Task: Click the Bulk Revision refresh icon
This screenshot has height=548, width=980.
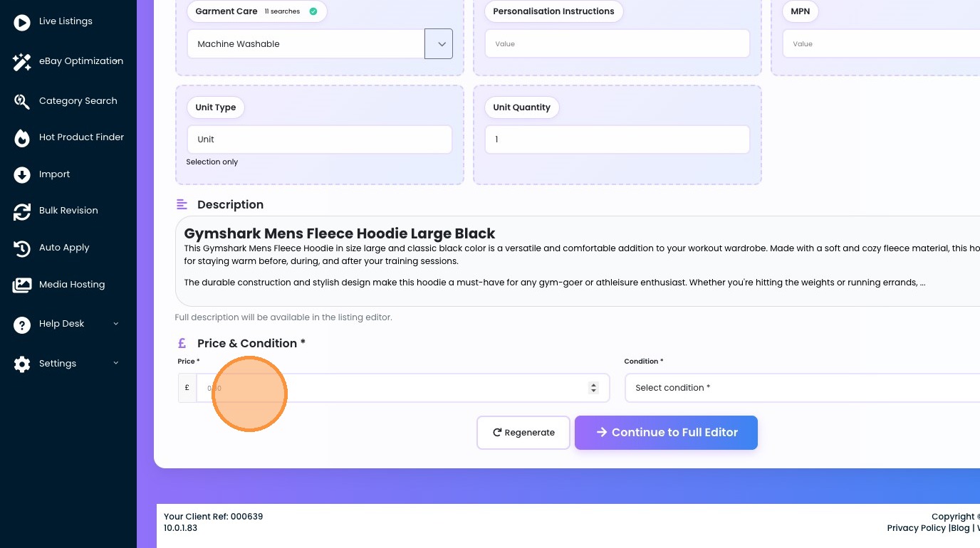Action: pos(22,211)
